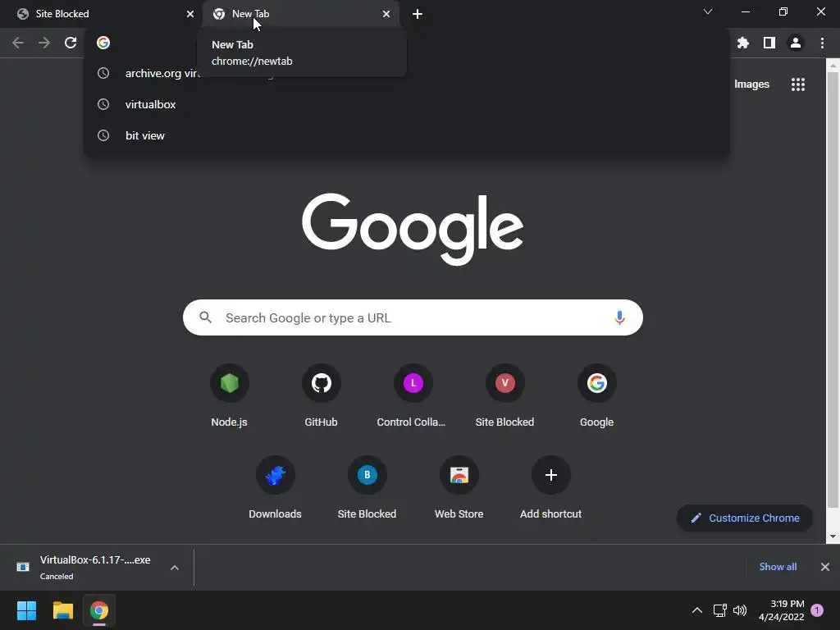The width and height of the screenshot is (840, 630).
Task: Open the Downloads shortcut tile
Action: click(x=275, y=487)
